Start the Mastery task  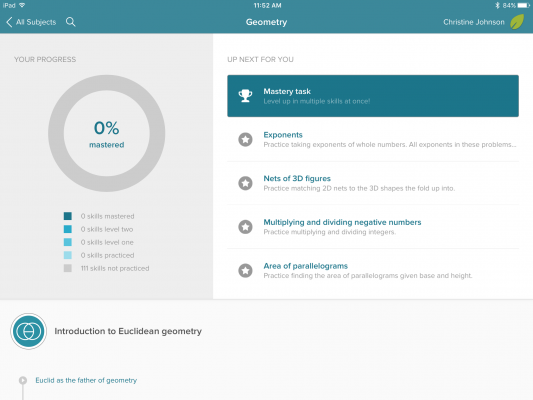click(x=373, y=96)
